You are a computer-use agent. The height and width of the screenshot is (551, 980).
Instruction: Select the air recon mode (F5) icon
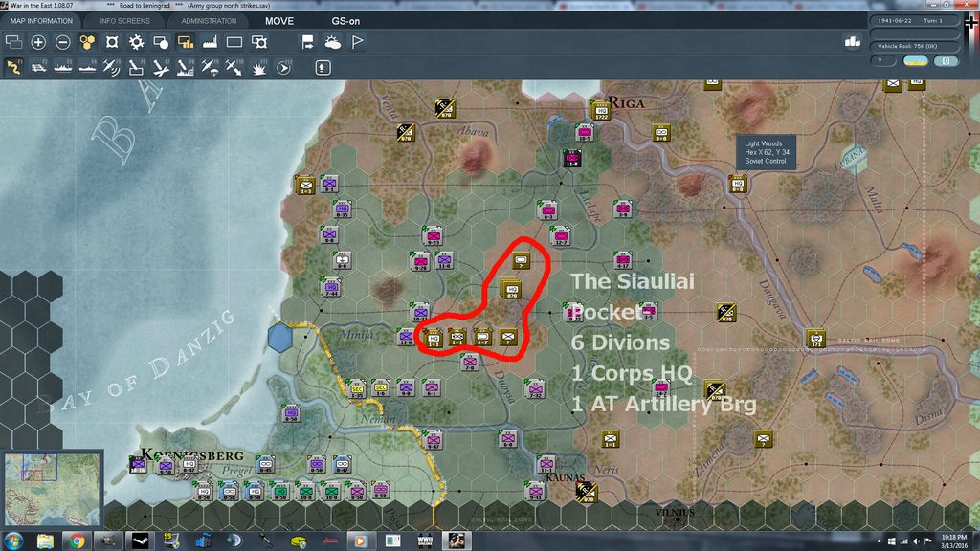[112, 67]
